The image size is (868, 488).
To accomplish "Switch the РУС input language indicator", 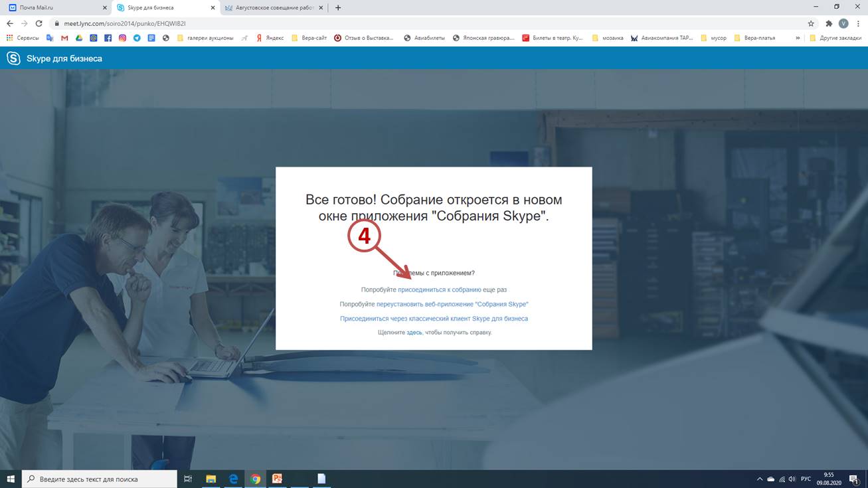I will click(806, 479).
